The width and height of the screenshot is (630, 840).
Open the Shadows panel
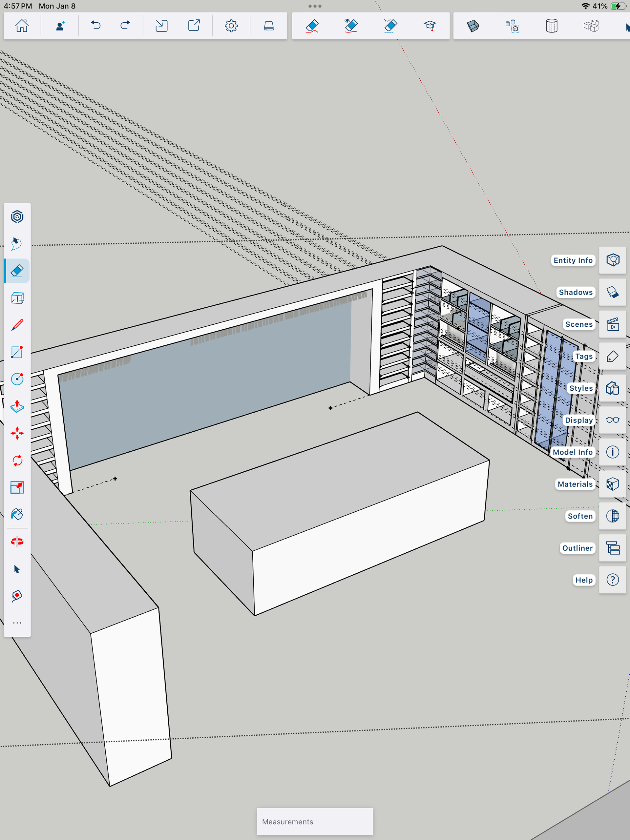click(x=612, y=292)
